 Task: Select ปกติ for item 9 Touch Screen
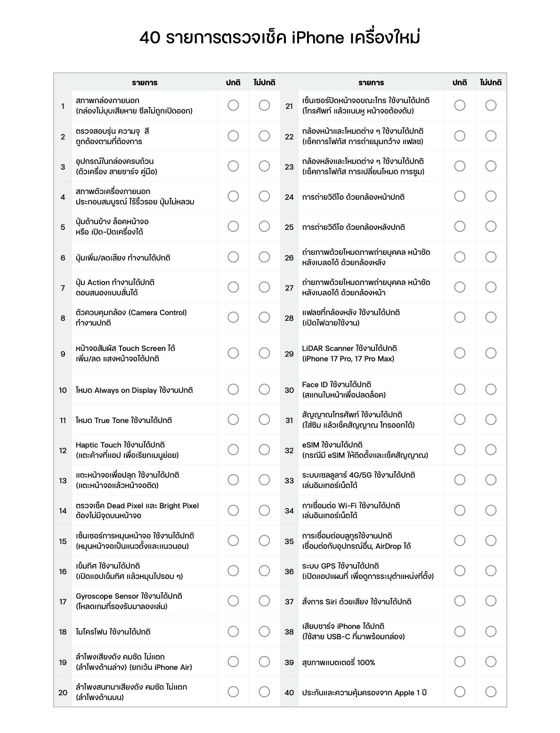[x=233, y=353]
